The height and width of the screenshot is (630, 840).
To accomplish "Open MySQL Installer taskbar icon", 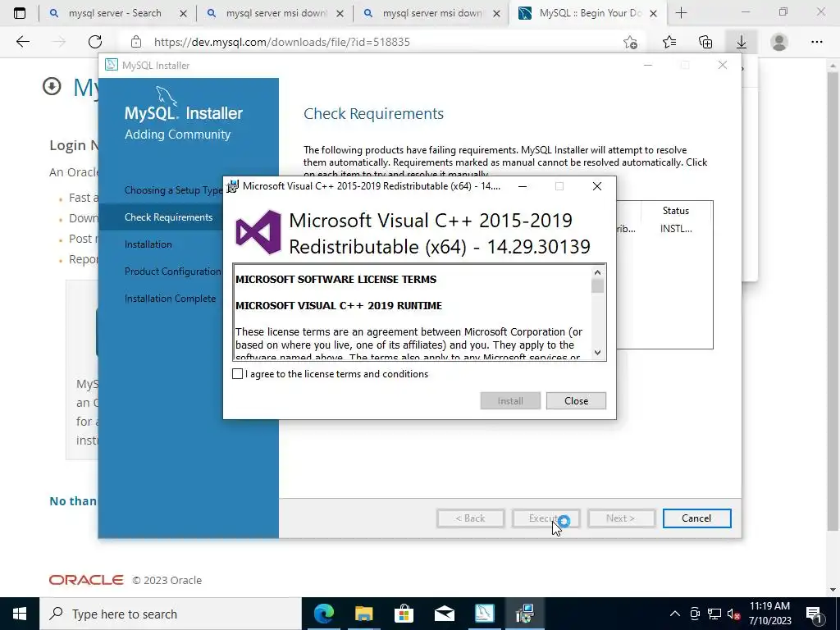I will (x=484, y=614).
